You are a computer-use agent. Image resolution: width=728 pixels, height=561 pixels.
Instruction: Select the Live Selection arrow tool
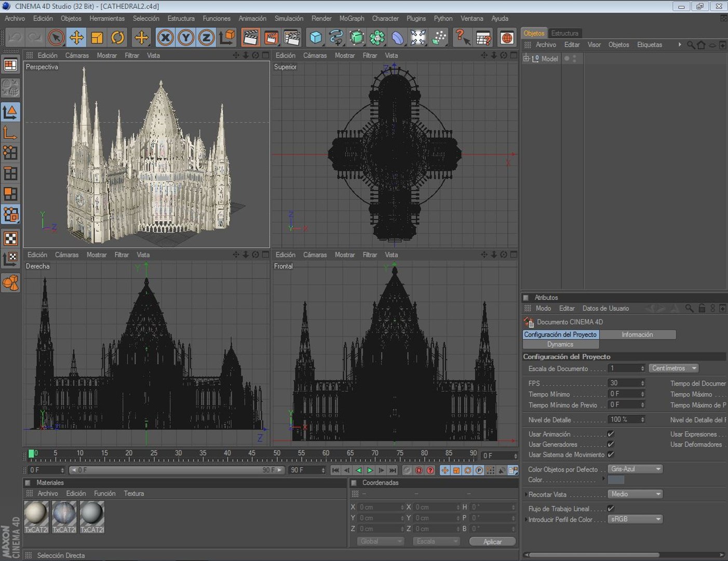56,37
